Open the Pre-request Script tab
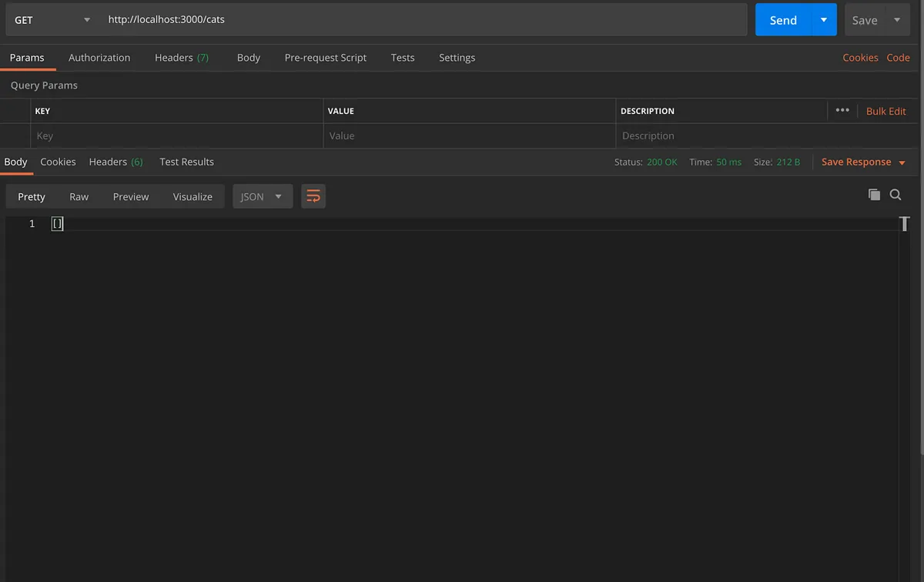The image size is (924, 582). 326,58
